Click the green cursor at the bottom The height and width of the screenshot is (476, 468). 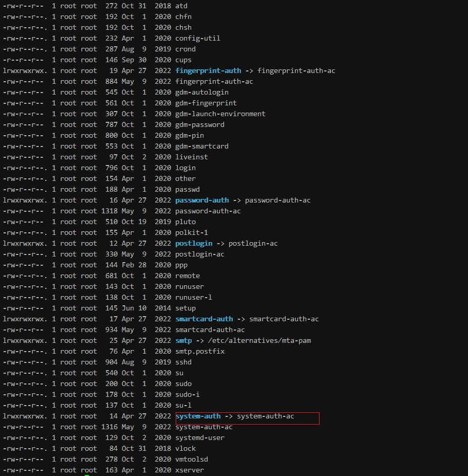[x=88, y=474]
